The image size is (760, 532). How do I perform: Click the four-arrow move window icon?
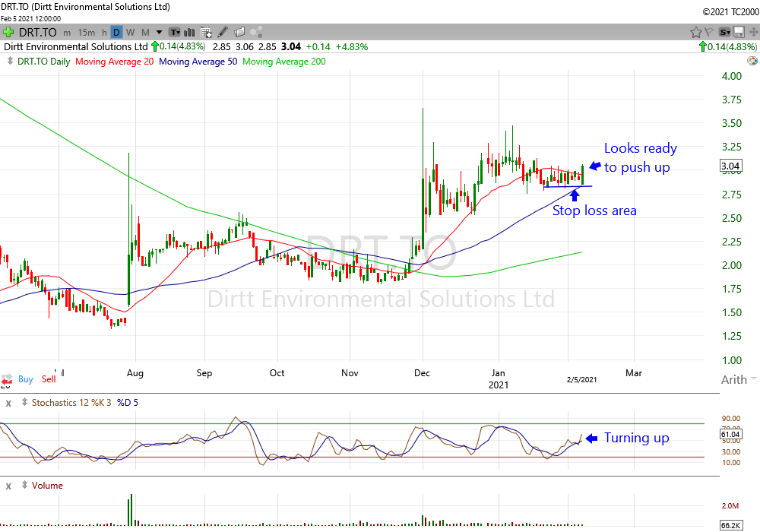tap(754, 33)
